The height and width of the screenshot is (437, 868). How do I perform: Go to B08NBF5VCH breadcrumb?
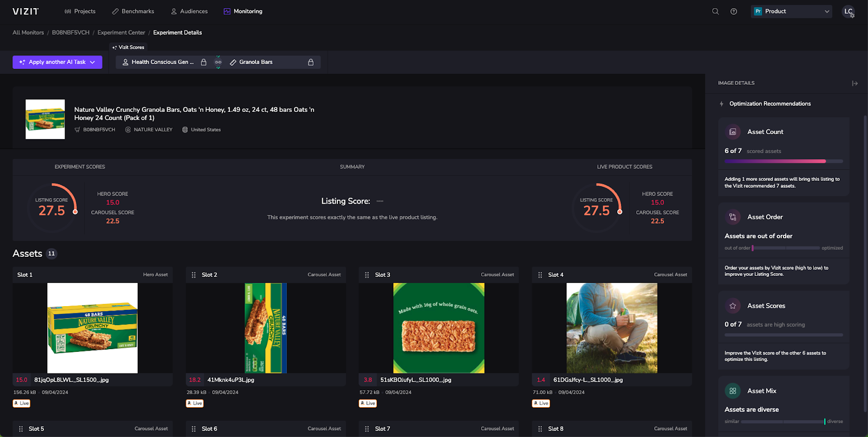[71, 33]
